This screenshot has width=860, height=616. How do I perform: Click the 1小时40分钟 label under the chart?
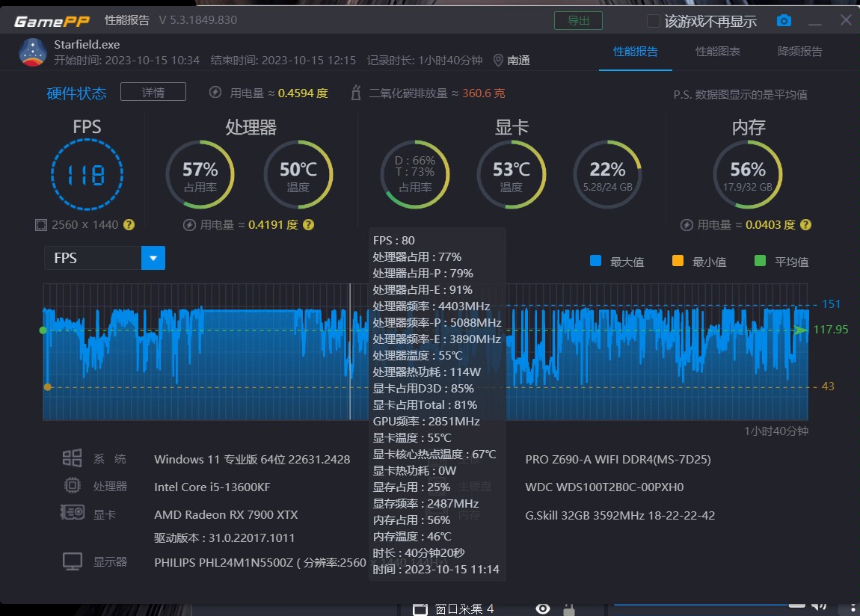(776, 431)
